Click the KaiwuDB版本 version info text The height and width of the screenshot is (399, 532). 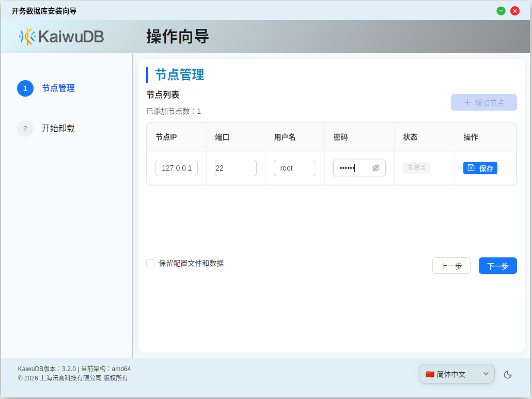(x=74, y=369)
